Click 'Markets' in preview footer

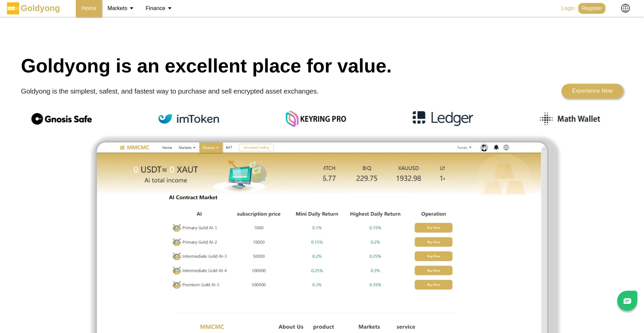(x=369, y=327)
